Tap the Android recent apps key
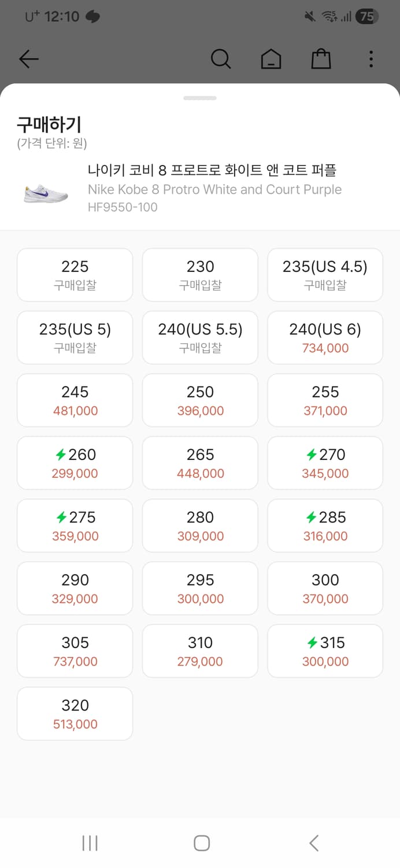Viewport: 400px width, 868px height. (x=90, y=843)
